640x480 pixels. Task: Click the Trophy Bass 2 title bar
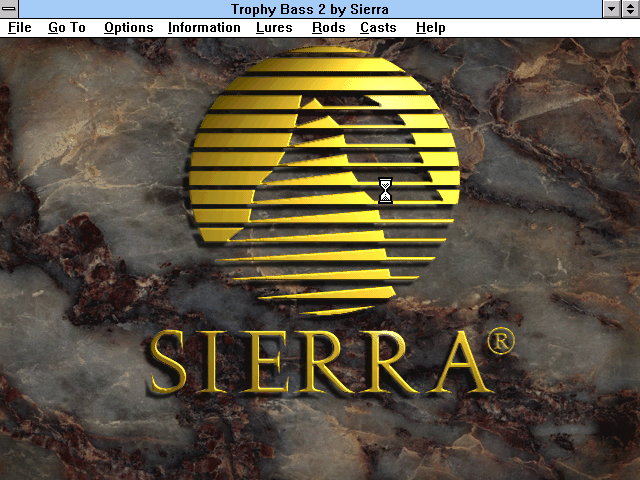(310, 9)
